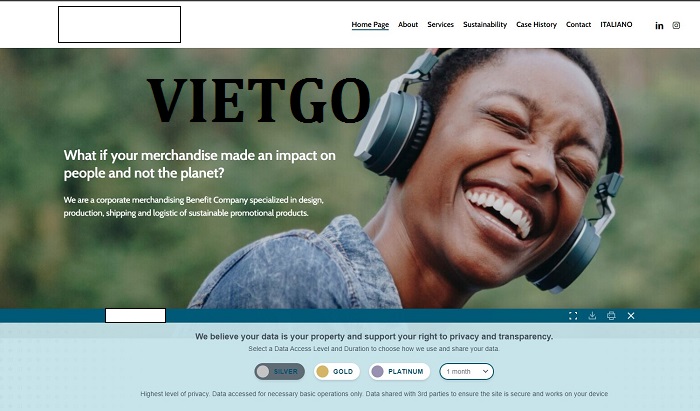Open the Sustainability page
The image size is (700, 411).
[x=485, y=25]
